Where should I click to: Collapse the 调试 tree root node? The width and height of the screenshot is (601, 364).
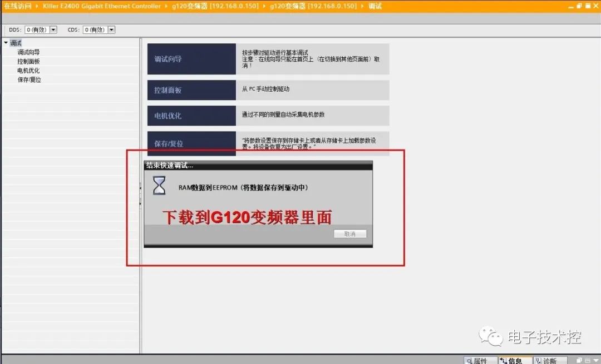(x=6, y=42)
